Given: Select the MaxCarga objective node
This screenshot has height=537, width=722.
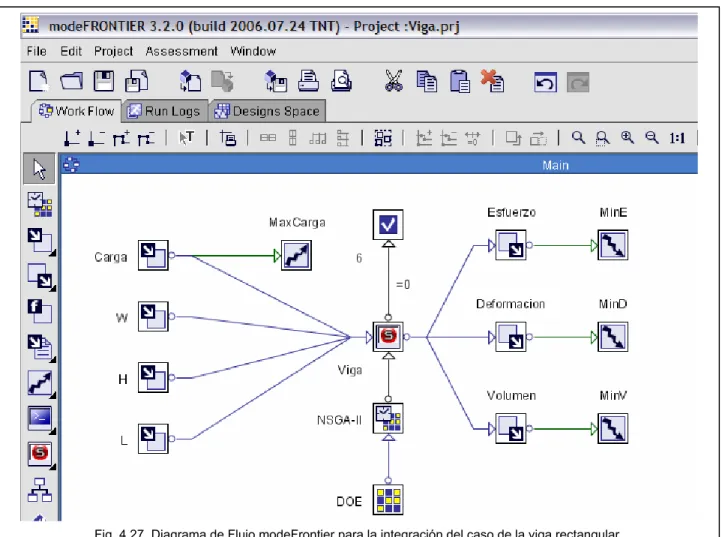Looking at the screenshot, I should click(297, 255).
